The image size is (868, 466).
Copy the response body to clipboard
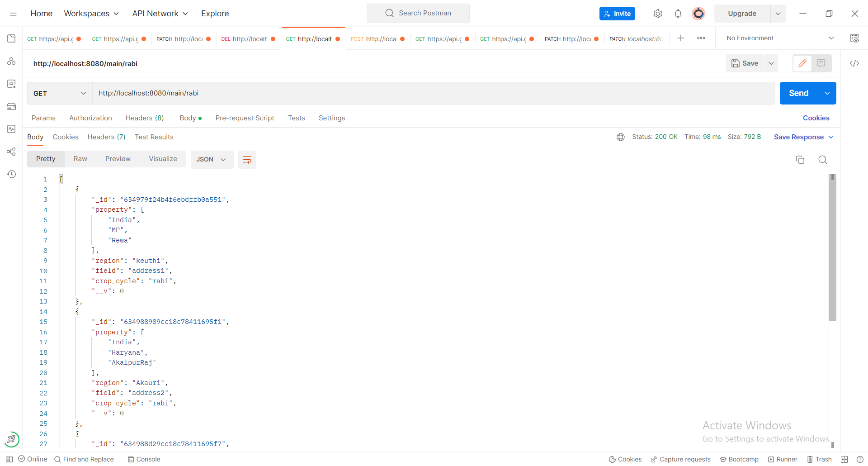click(800, 160)
